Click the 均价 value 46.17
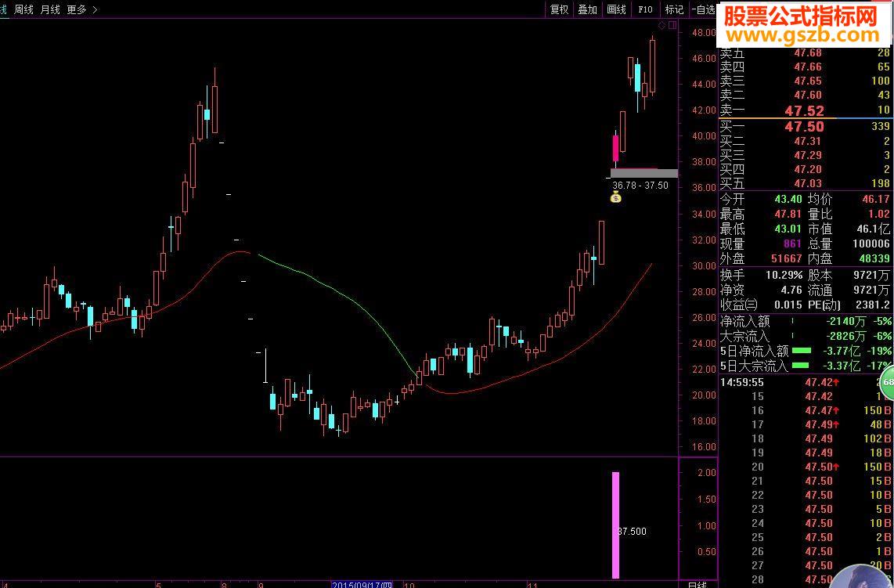894x588 pixels. (x=876, y=199)
